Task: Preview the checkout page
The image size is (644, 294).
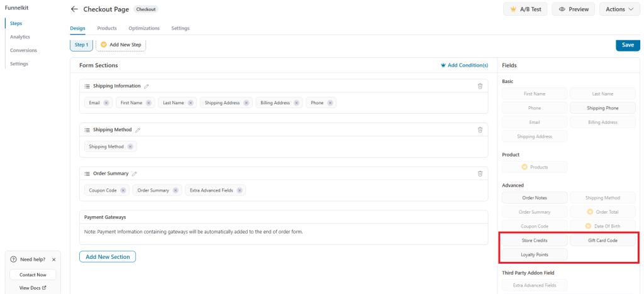Action: point(574,9)
